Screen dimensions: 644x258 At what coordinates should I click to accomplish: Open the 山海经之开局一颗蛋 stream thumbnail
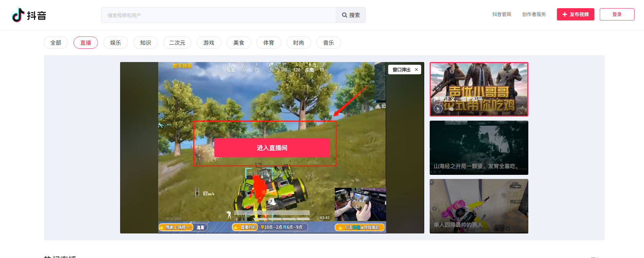[479, 148]
